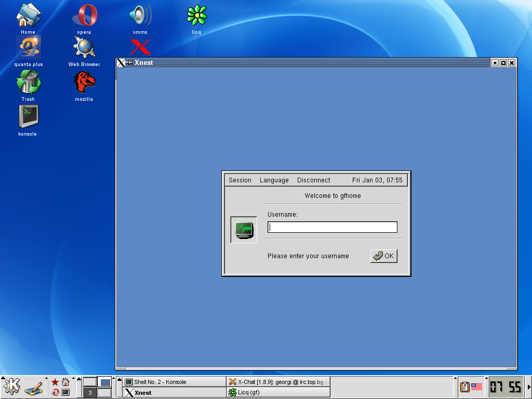Image resolution: width=532 pixels, height=399 pixels.
Task: Click the small home icon in panel
Action: click(x=65, y=382)
